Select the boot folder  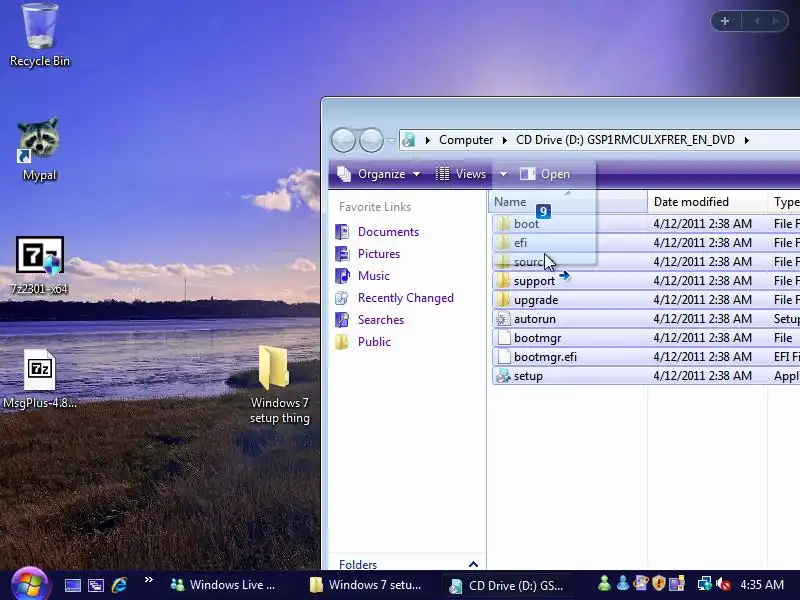526,223
